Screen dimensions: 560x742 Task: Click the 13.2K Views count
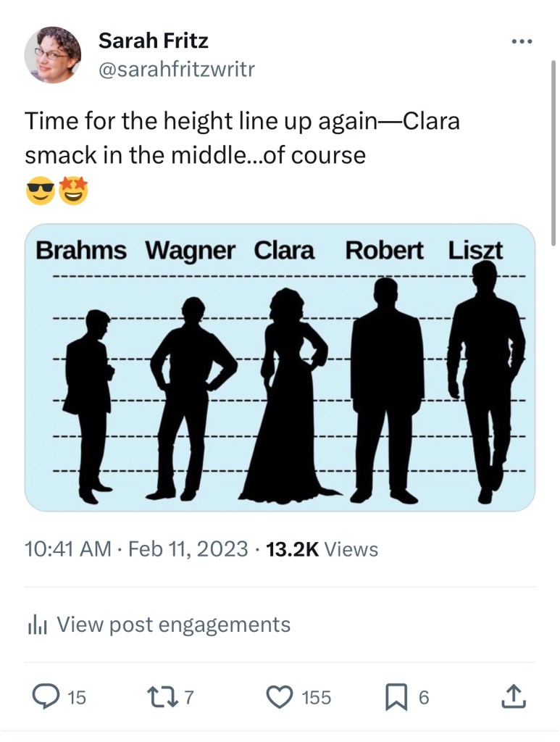point(322,549)
